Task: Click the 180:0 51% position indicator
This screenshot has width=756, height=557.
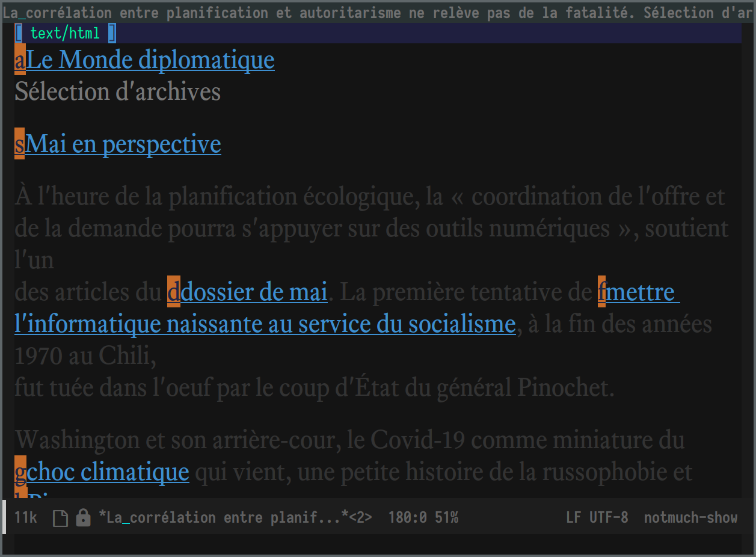Action: tap(423, 518)
